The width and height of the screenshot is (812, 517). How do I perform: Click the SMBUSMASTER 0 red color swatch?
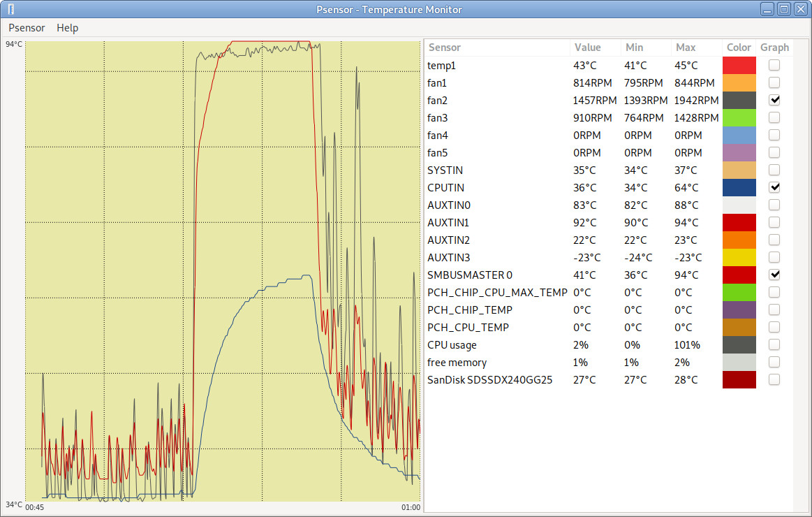click(739, 275)
